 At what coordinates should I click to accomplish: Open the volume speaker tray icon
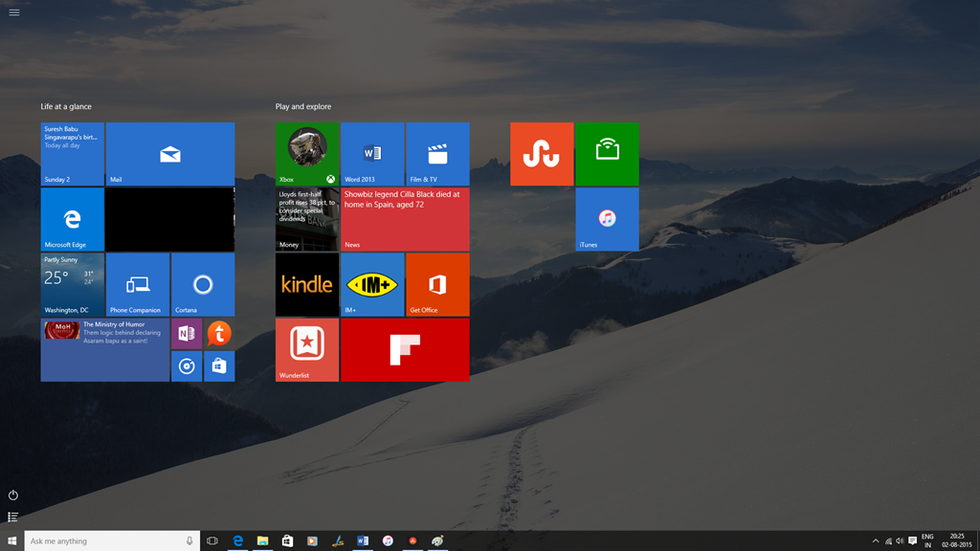(900, 541)
